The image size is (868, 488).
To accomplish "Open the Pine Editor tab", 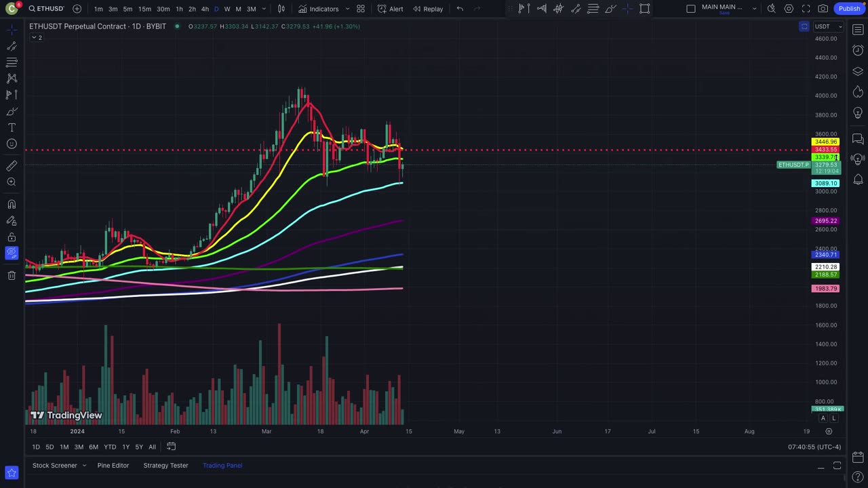I will (x=113, y=466).
